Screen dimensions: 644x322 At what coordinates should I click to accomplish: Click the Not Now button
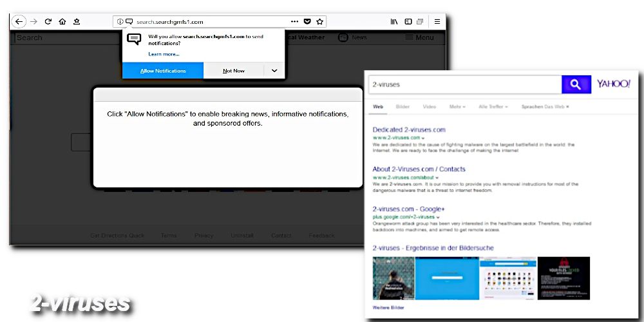click(234, 71)
